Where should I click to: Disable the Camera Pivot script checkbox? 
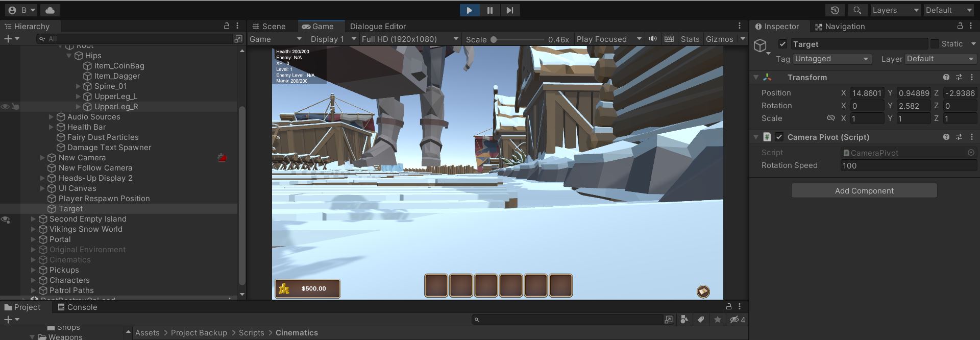tap(779, 137)
